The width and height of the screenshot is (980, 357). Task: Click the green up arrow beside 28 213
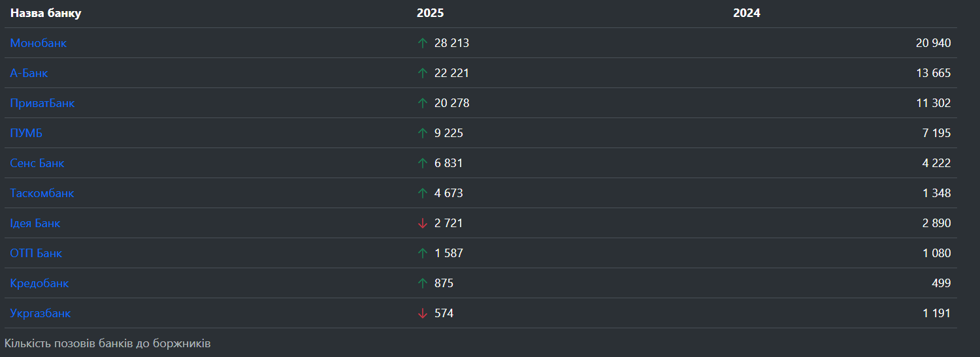coord(423,43)
